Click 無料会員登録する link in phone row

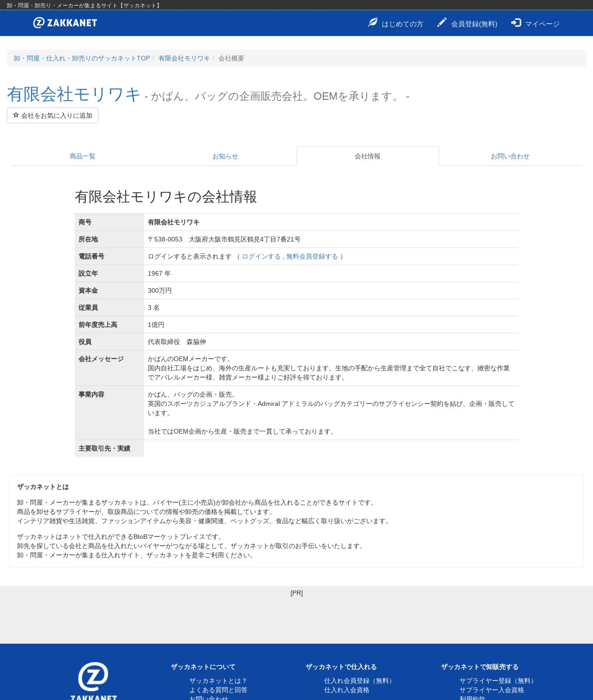[312, 256]
